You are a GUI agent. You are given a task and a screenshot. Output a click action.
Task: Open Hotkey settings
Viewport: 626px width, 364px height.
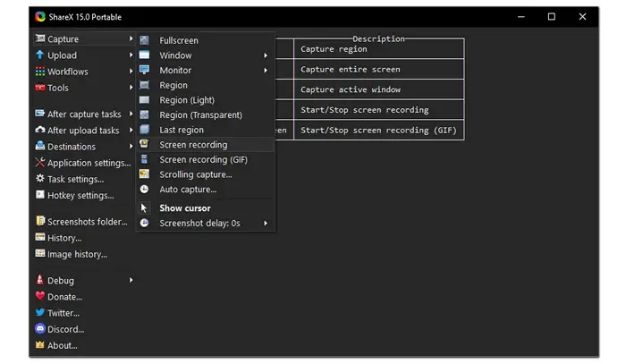point(80,195)
